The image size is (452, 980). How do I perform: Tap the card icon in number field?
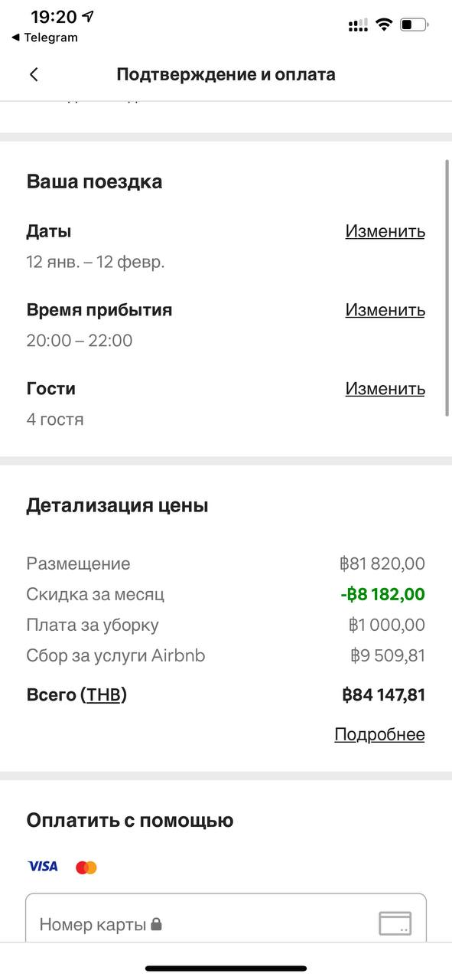point(395,923)
